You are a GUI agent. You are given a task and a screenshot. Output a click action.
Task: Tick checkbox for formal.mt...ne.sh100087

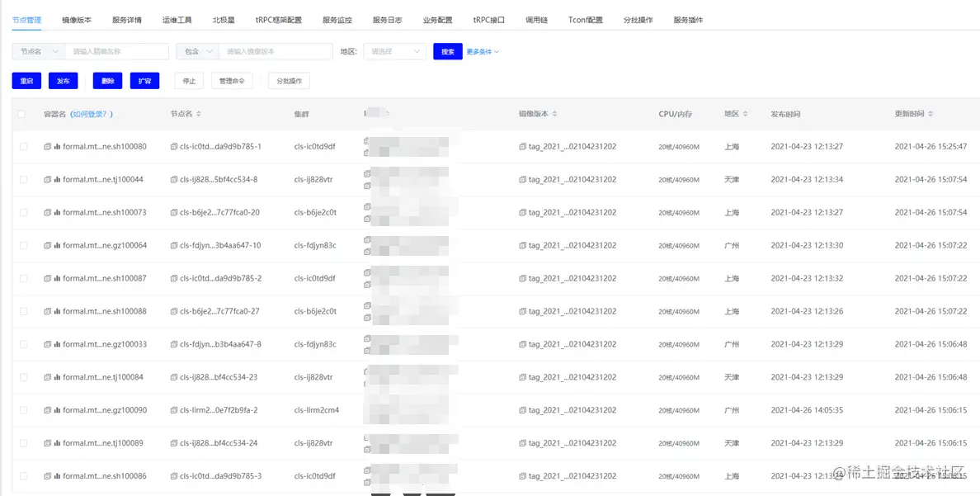tap(23, 278)
